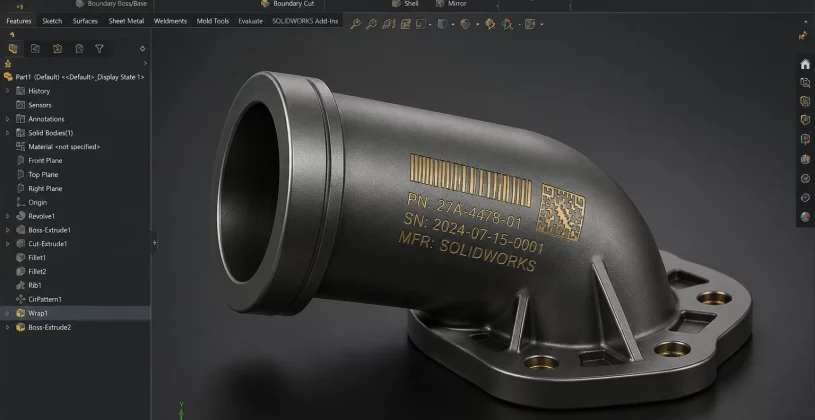The width and height of the screenshot is (815, 420).
Task: Open the View Palette task pane icon
Action: pos(805,139)
